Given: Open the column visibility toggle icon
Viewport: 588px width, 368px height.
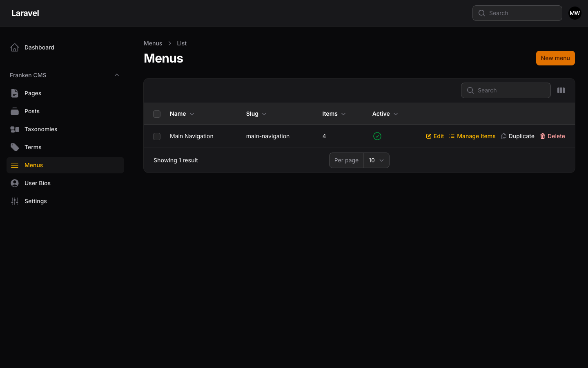Looking at the screenshot, I should pos(561,90).
